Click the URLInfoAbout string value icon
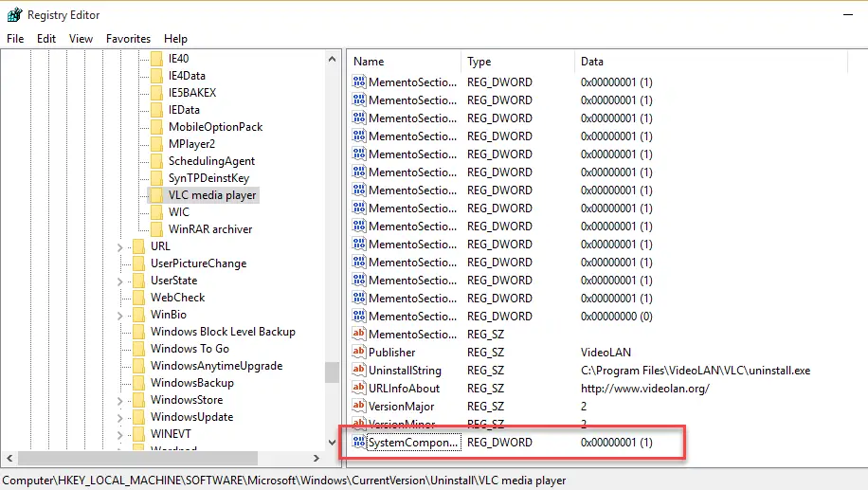 click(359, 389)
